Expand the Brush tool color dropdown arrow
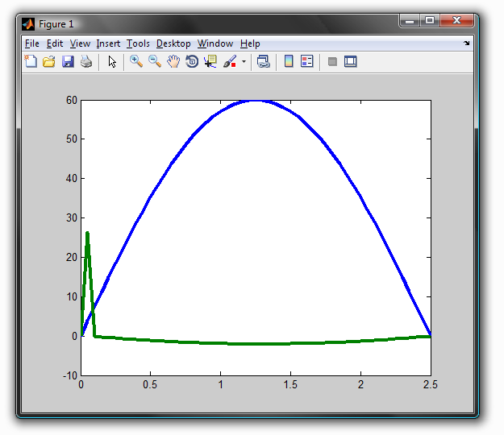The height and width of the screenshot is (435, 504). 244,62
